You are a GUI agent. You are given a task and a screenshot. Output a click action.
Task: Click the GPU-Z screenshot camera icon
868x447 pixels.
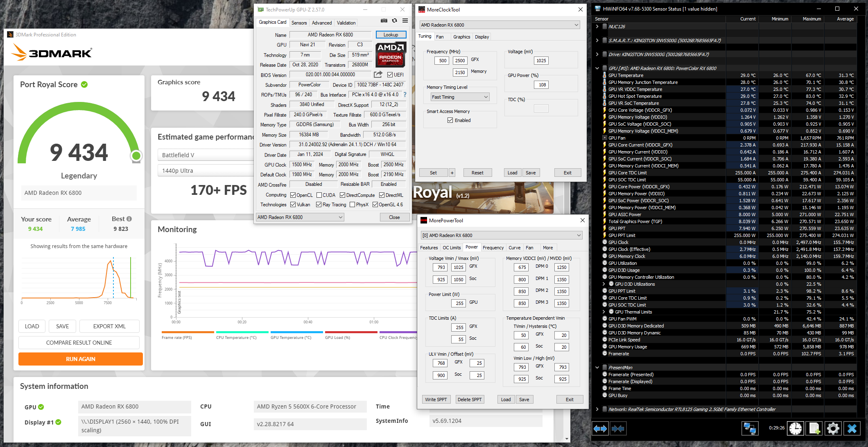click(x=384, y=21)
